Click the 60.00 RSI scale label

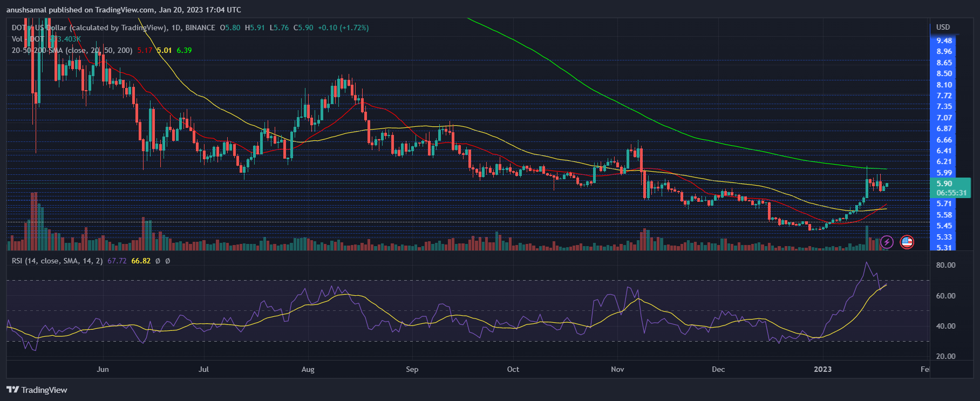click(x=945, y=296)
